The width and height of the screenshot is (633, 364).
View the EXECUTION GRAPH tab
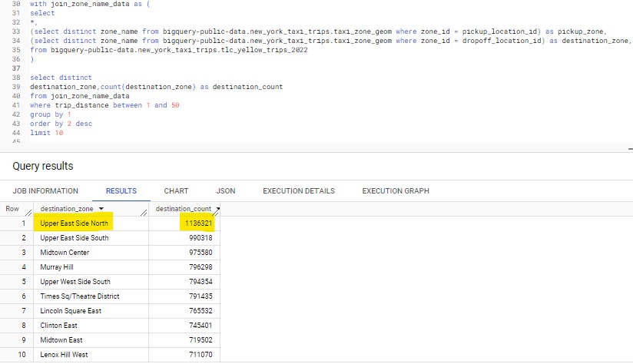coord(396,190)
